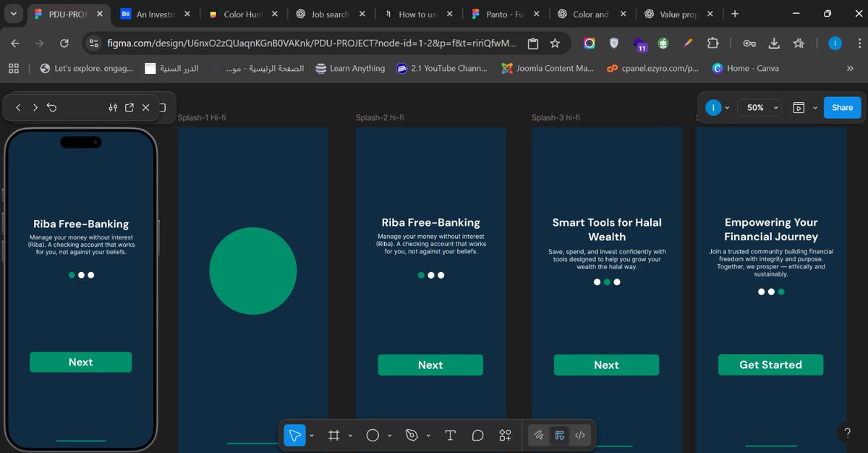This screenshot has height=453, width=868.
Task: Select the Comment tool
Action: (477, 435)
